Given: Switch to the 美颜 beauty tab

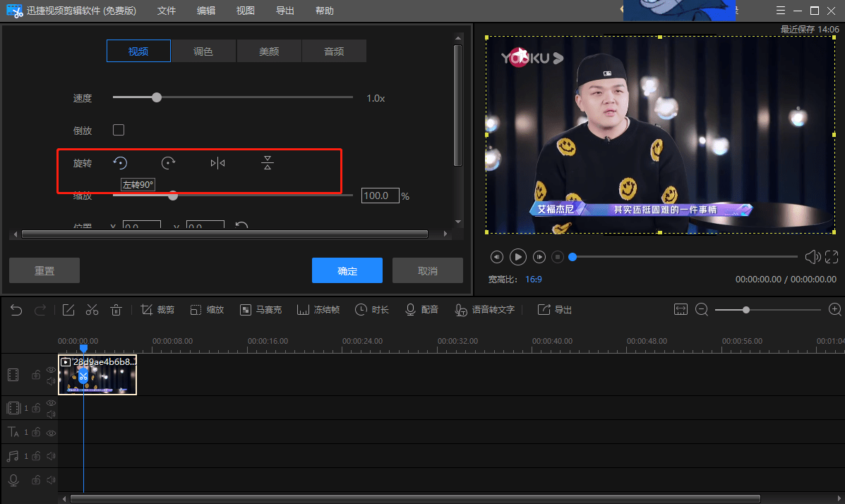Looking at the screenshot, I should (269, 52).
